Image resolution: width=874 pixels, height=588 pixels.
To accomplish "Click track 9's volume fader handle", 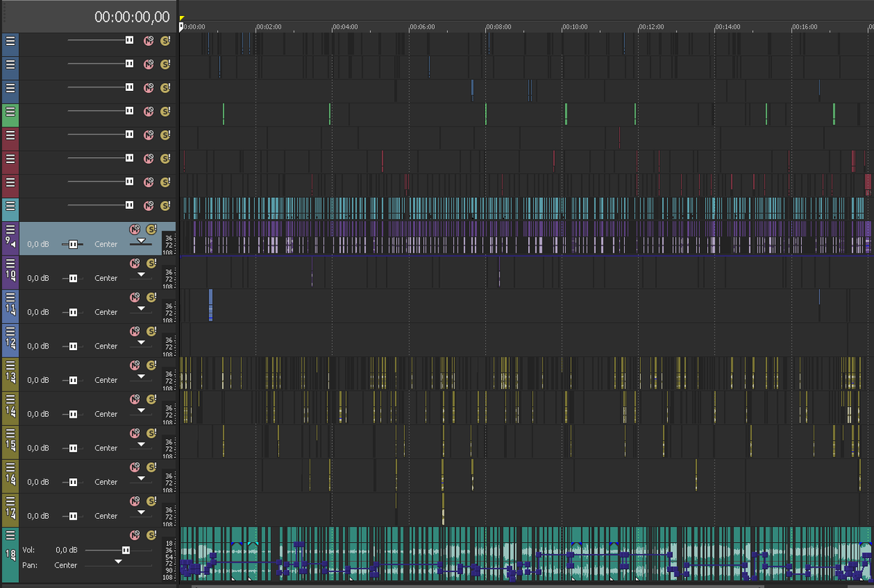I will [73, 245].
